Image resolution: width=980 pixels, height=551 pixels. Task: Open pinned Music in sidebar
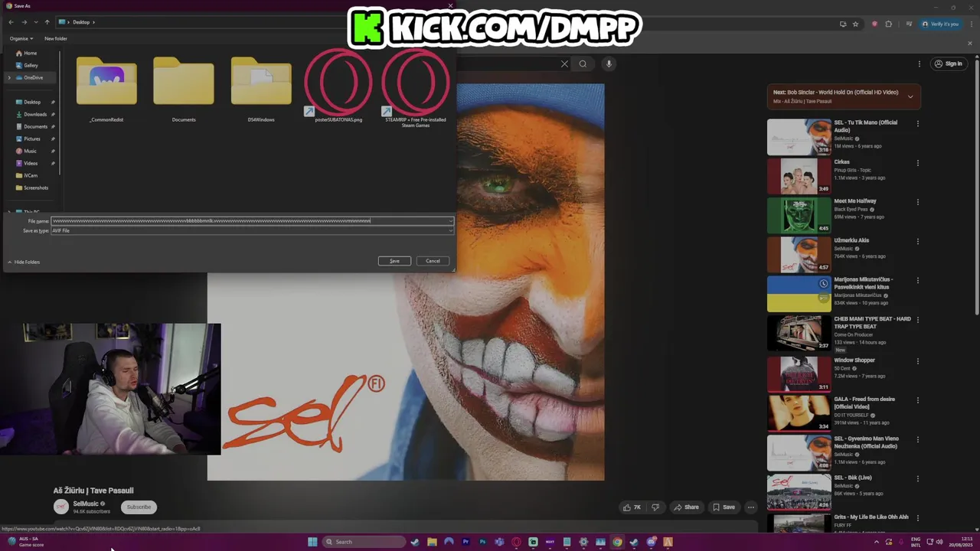pos(30,151)
